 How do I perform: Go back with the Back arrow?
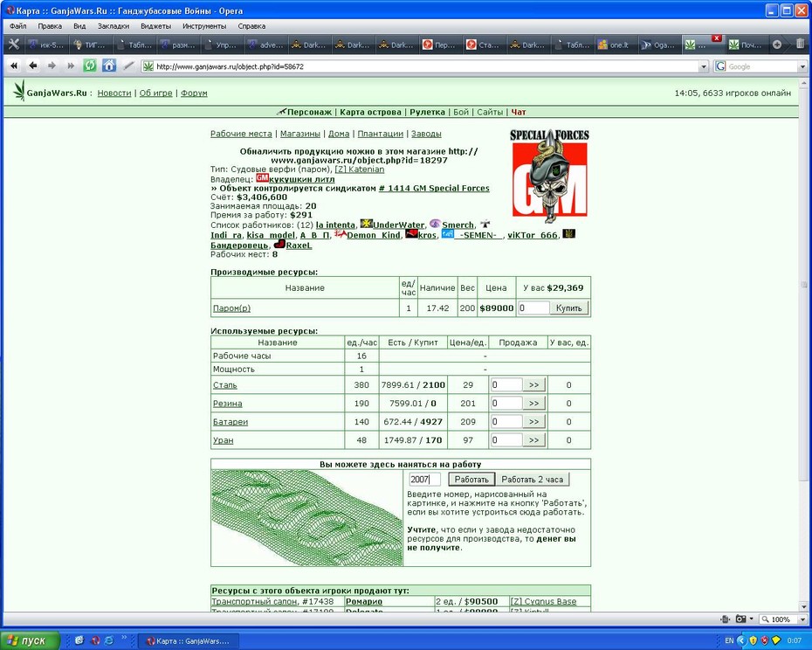[x=32, y=66]
